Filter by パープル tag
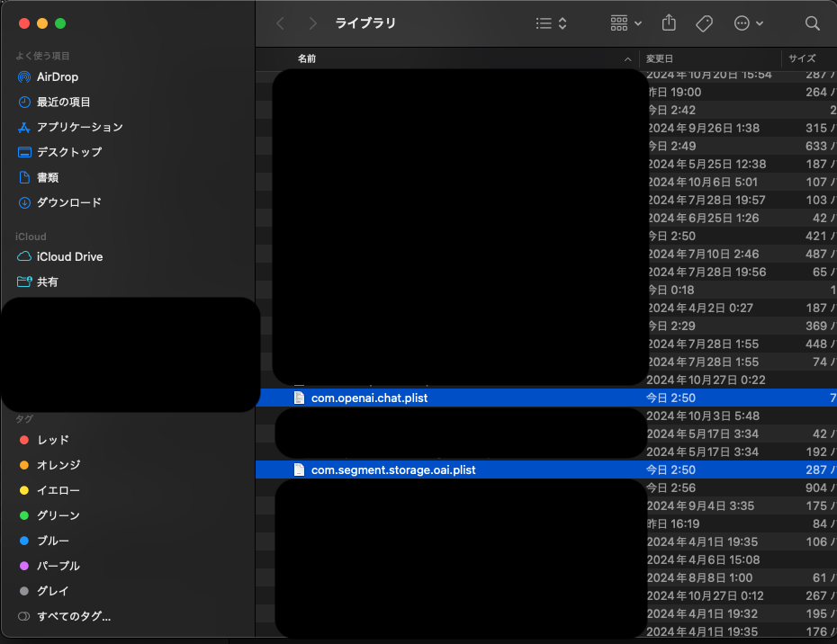 coord(58,566)
